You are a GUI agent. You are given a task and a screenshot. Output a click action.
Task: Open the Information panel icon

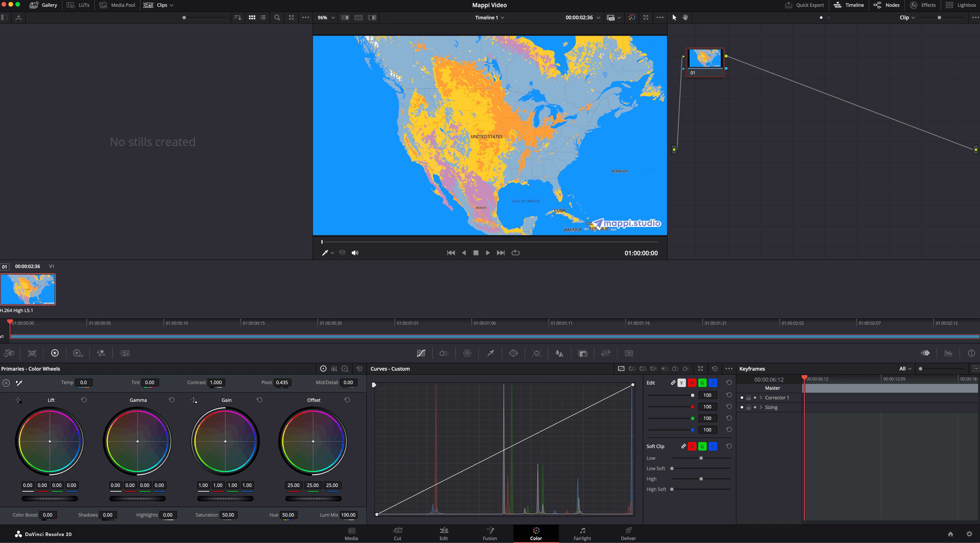pyautogui.click(x=971, y=353)
